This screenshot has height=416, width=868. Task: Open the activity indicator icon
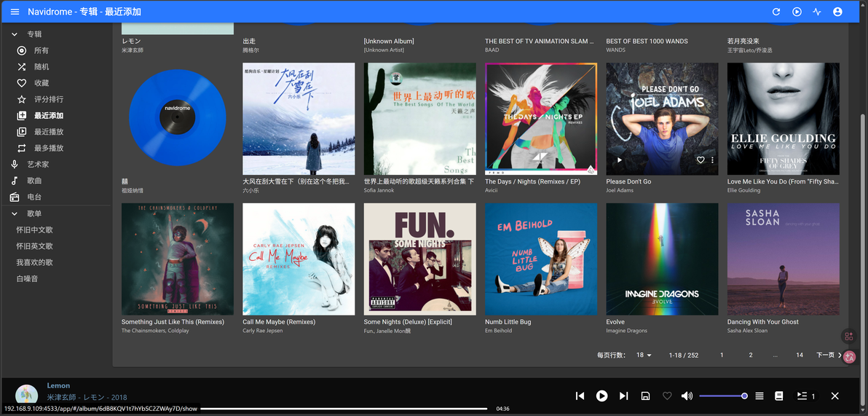click(x=816, y=12)
